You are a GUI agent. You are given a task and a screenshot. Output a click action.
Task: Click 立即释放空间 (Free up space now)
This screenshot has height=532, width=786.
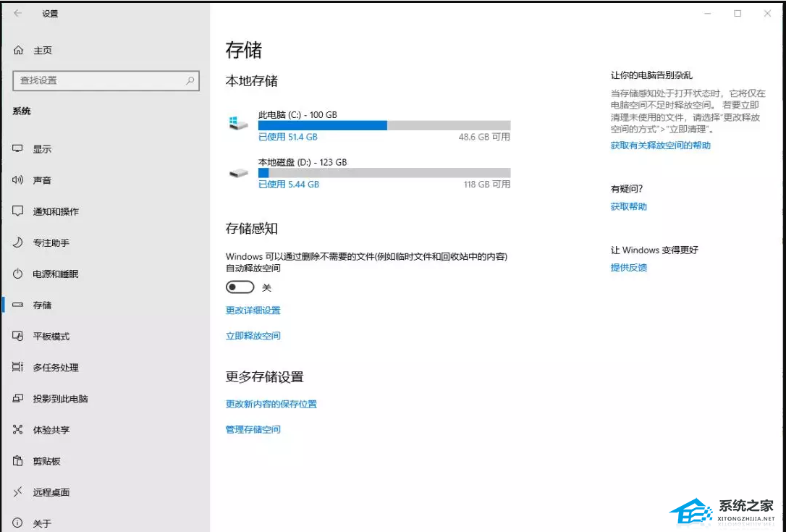[x=253, y=335]
